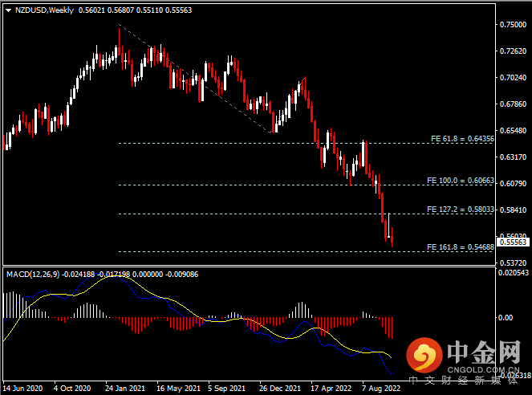Image resolution: width=532 pixels, height=395 pixels.
Task: Click the FE 127.2 = 0.58033 label
Action: coord(461,210)
